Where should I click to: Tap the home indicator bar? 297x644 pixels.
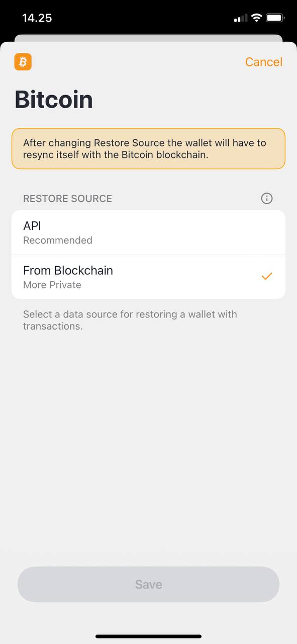point(148,636)
